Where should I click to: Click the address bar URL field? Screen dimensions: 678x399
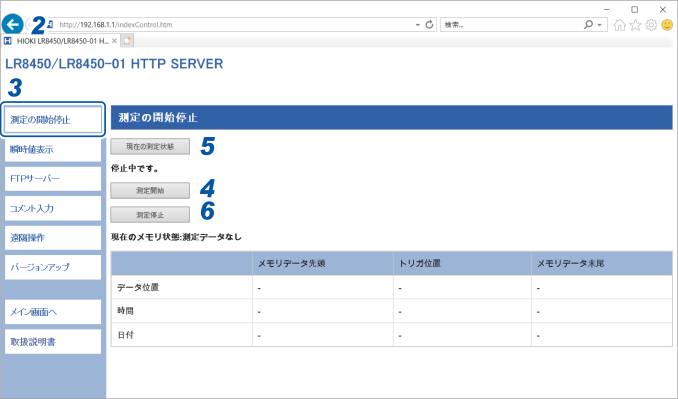(x=233, y=25)
